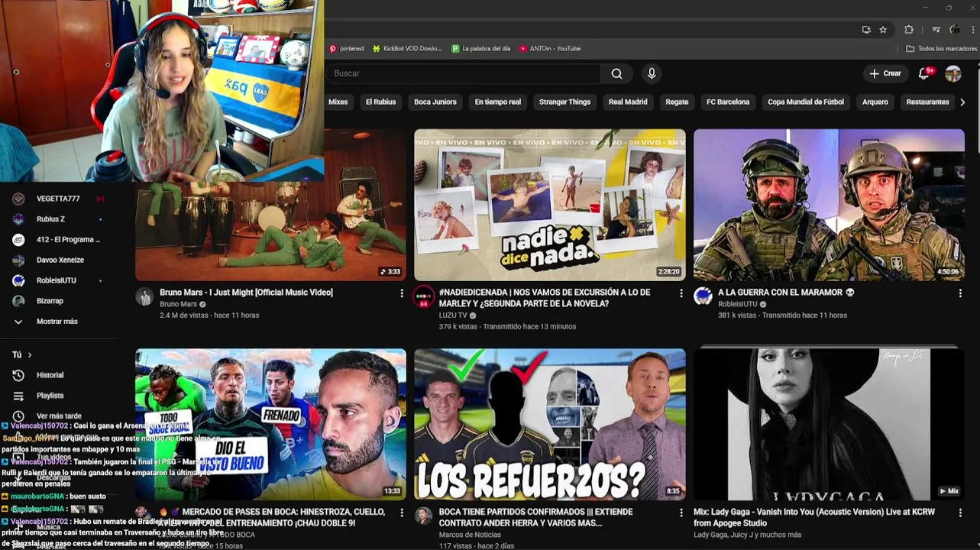Viewport: 980px width, 550px height.
Task: Play A LA GUERRA CON EL MARAMOR thumbnail
Action: click(x=829, y=205)
